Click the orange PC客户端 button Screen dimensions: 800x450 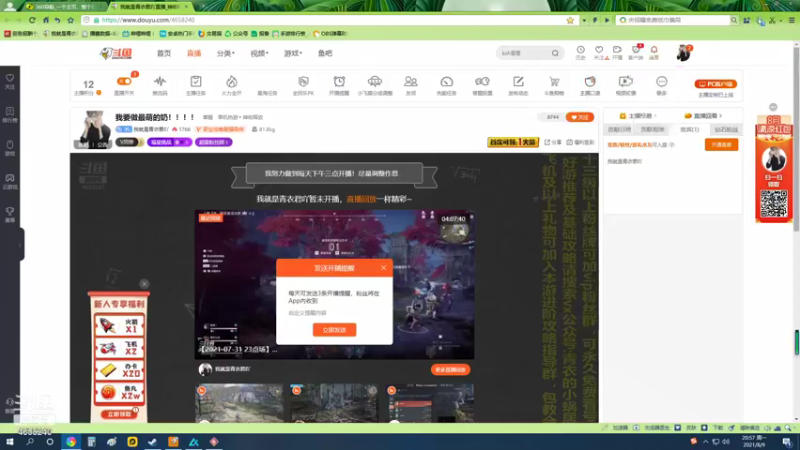tap(715, 84)
